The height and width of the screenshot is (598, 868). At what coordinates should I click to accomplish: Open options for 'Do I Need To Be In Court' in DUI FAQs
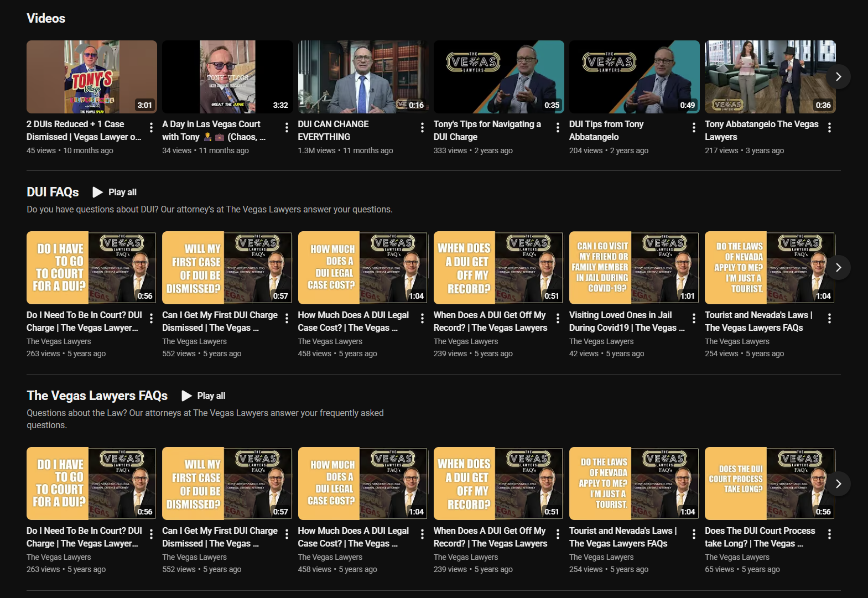pyautogui.click(x=151, y=319)
